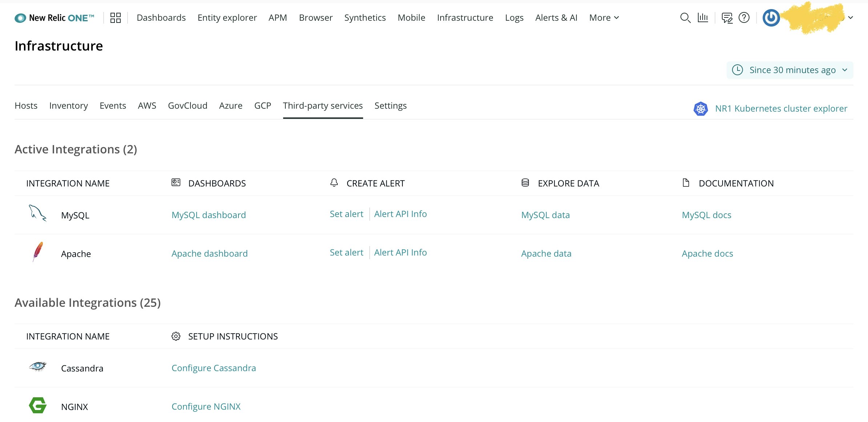
Task: Click the Apache feather icon
Action: 37,252
